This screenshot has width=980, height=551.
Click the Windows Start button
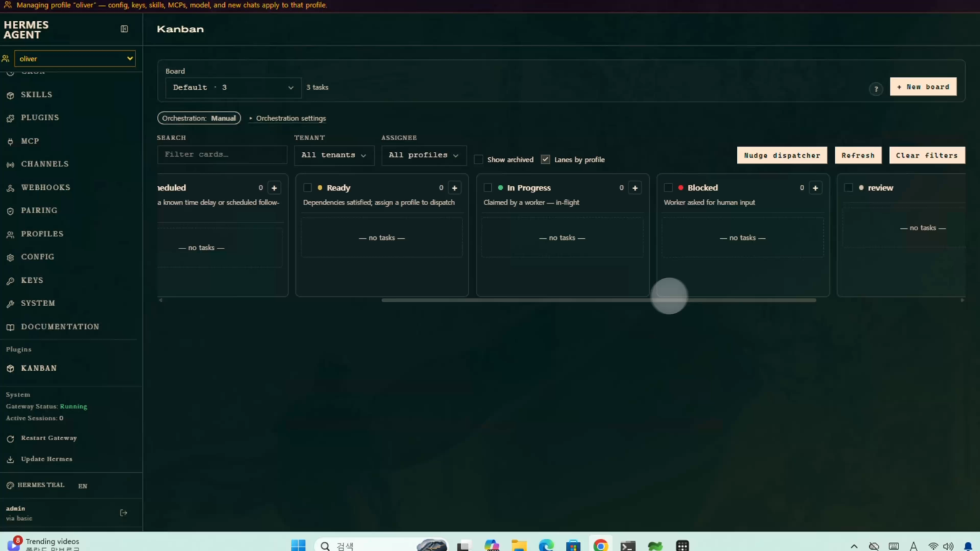298,545
